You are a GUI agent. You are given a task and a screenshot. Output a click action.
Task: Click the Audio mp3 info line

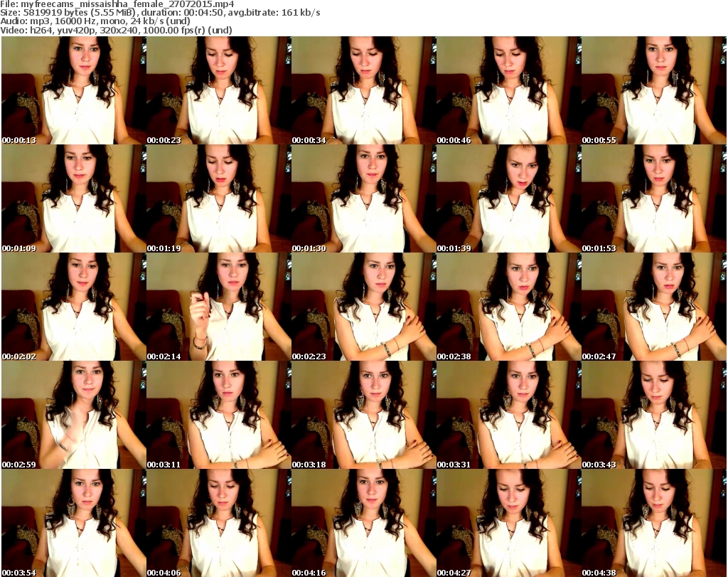(x=95, y=21)
